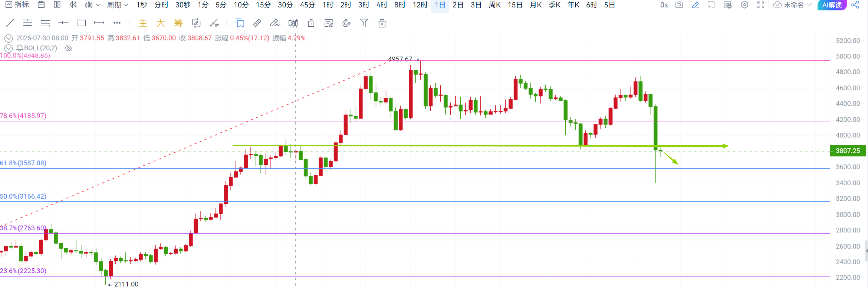Open the 未命名 cloud layout dropdown
Screen dimensions: 868x288
pos(792,5)
